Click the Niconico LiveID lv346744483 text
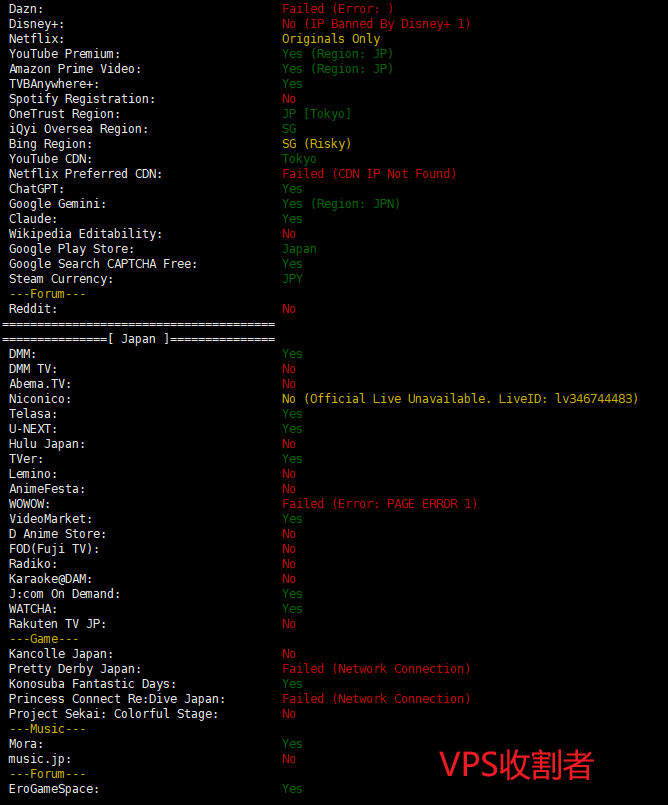 click(596, 399)
